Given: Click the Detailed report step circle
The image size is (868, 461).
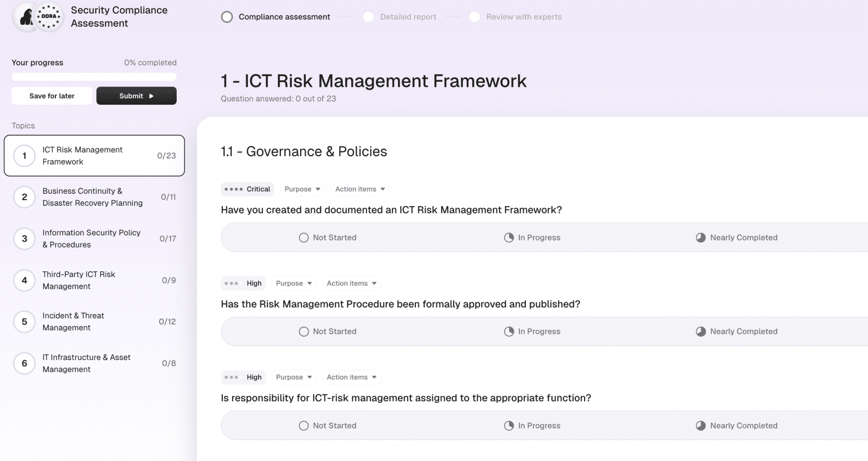Looking at the screenshot, I should [368, 17].
